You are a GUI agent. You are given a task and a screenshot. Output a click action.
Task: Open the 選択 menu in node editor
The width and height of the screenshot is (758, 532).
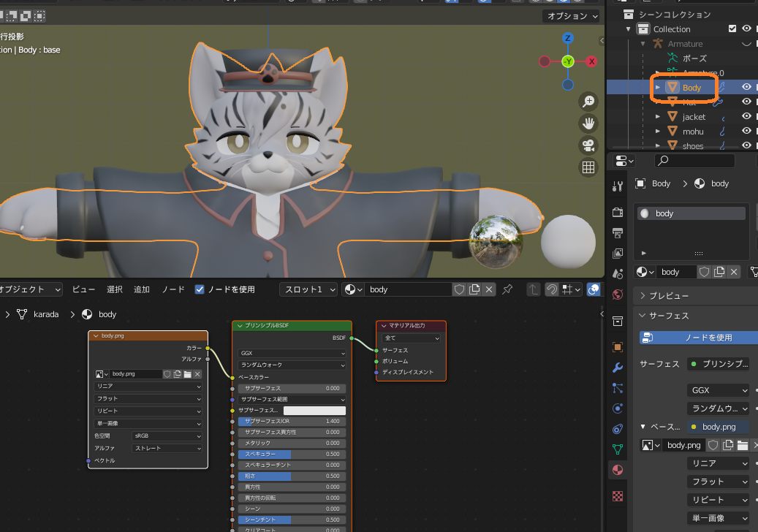tap(115, 289)
